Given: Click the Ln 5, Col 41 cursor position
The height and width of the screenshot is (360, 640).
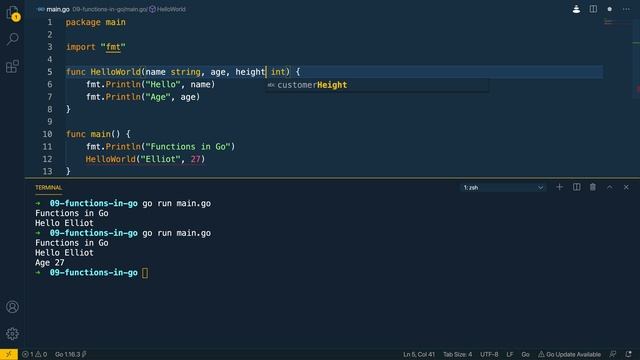Looking at the screenshot, I should coord(419,354).
